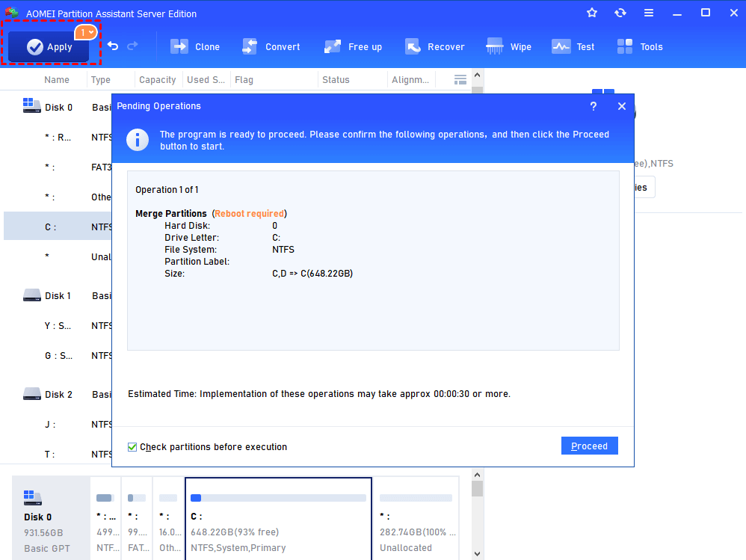The width and height of the screenshot is (746, 560).
Task: Click the Proceed button
Action: tap(590, 446)
